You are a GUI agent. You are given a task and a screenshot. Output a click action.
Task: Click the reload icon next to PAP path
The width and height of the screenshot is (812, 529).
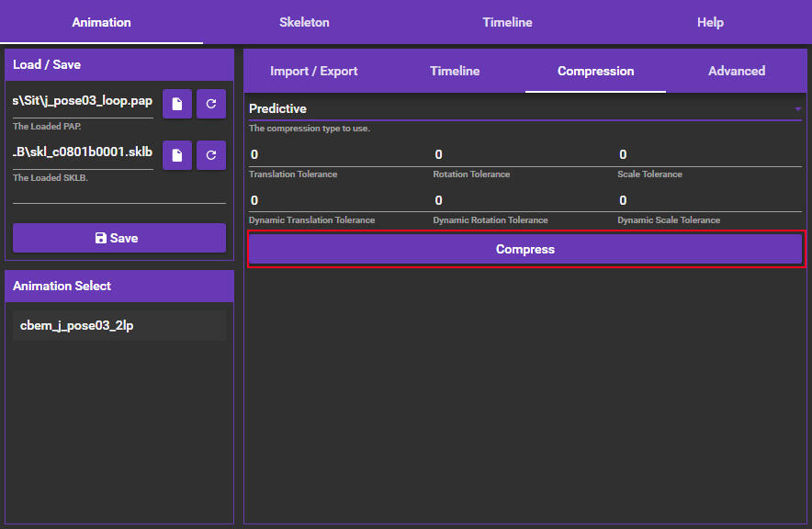(x=211, y=105)
